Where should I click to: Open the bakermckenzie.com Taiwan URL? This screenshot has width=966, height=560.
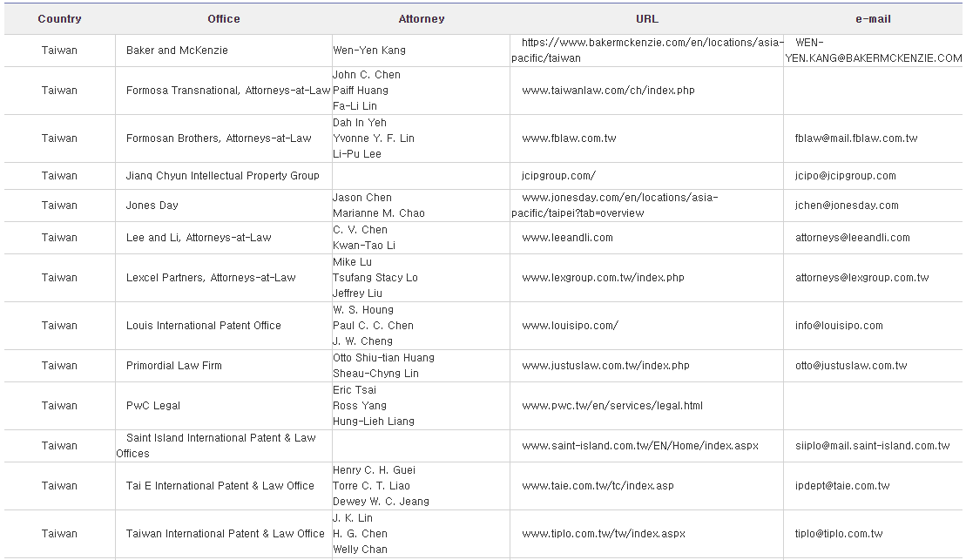(x=647, y=51)
